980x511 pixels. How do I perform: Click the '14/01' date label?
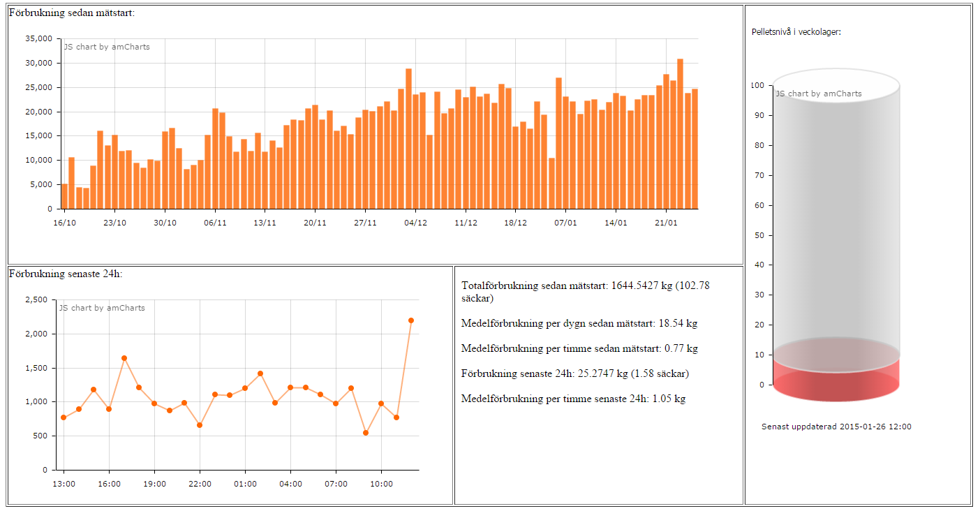point(616,223)
